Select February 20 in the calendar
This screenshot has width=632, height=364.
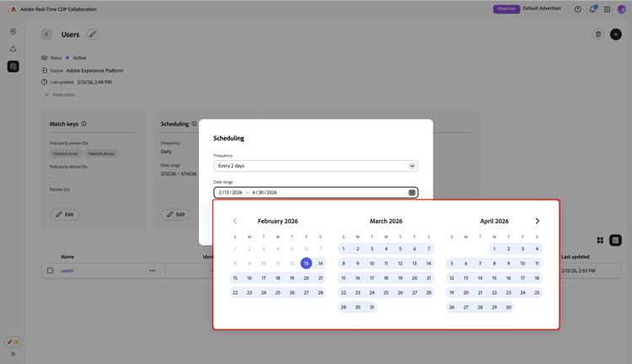coord(307,278)
